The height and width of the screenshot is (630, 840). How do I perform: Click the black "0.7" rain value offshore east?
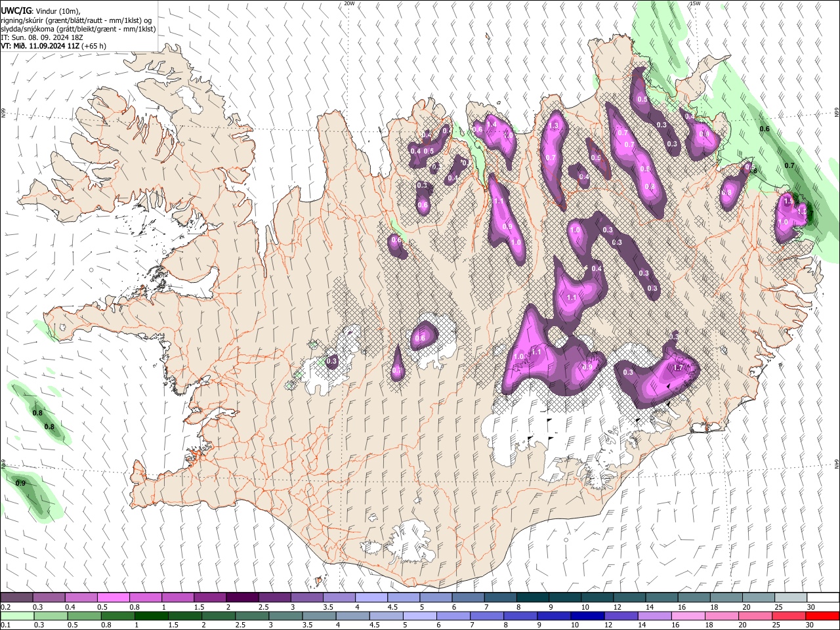pos(789,165)
